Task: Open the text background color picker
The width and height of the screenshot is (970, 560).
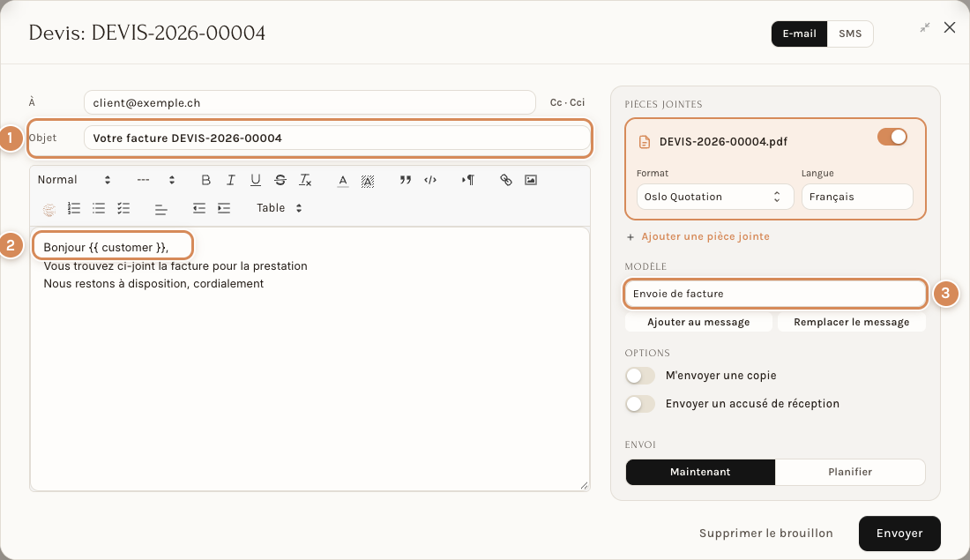Action: click(368, 181)
